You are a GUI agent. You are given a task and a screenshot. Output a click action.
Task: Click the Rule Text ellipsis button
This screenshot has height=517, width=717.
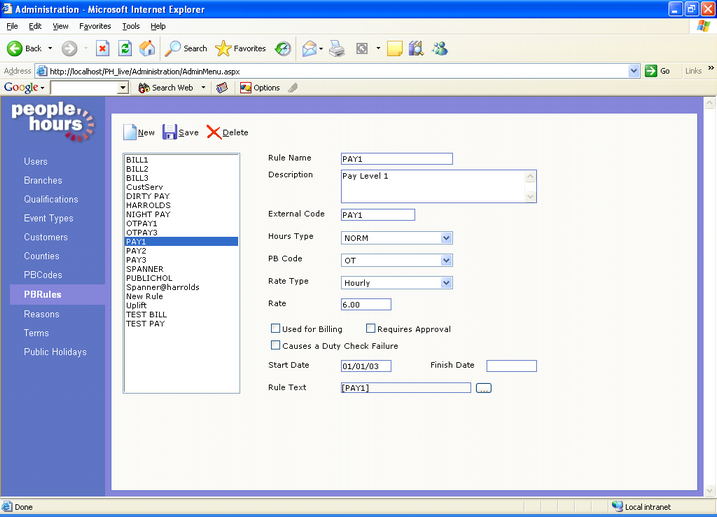(484, 388)
